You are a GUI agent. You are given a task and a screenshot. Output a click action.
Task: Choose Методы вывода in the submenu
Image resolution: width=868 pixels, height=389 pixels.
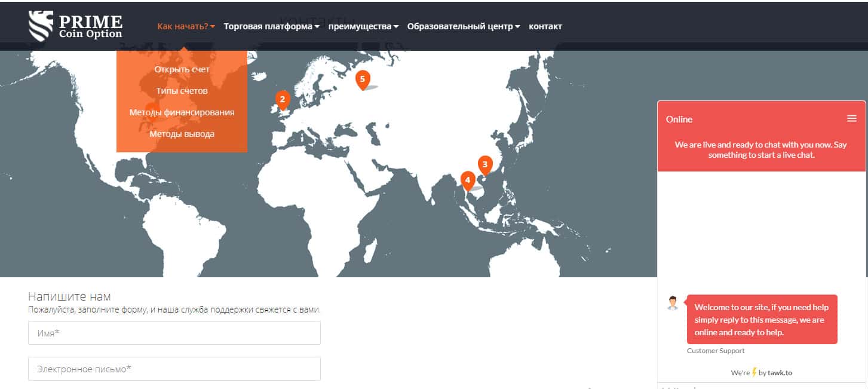click(182, 134)
